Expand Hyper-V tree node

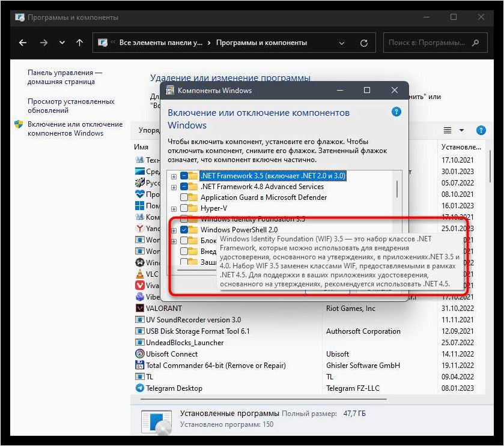(x=174, y=209)
